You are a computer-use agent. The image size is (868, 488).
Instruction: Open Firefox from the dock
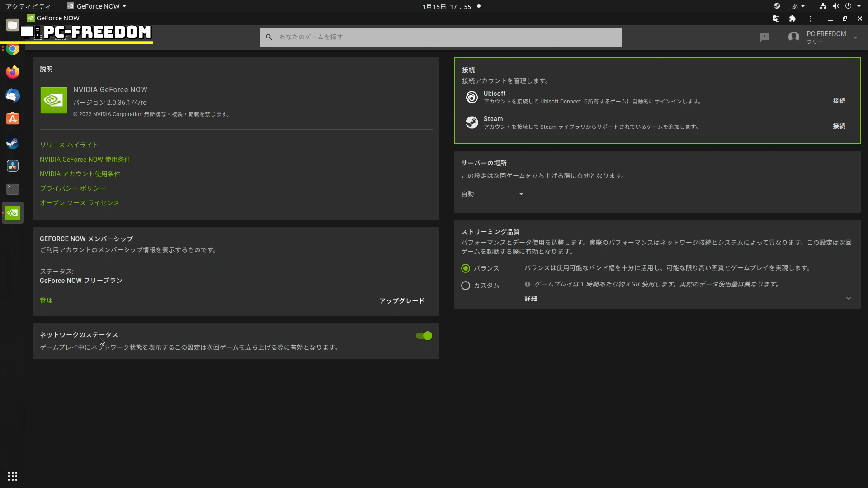(13, 72)
